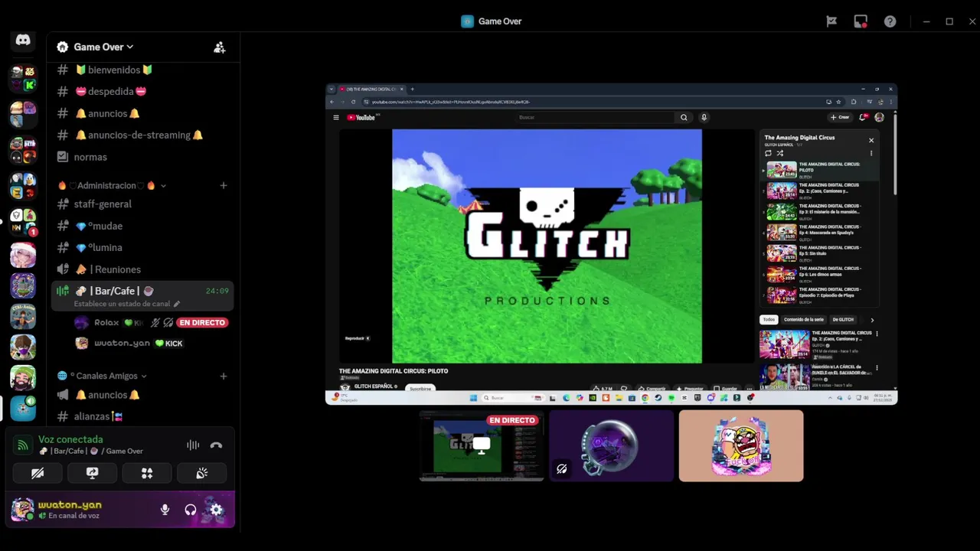The height and width of the screenshot is (551, 980).
Task: Click the flag icon in Discord title bar
Action: 831,21
